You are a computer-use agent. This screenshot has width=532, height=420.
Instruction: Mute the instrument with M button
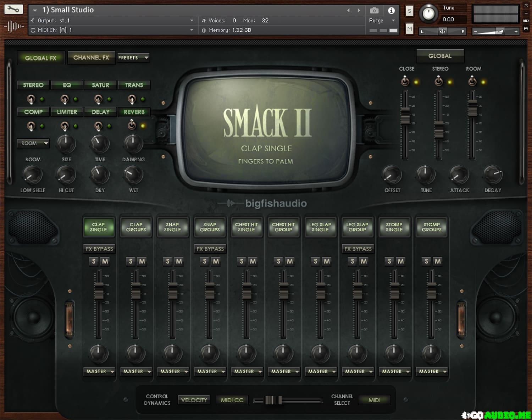tap(409, 29)
